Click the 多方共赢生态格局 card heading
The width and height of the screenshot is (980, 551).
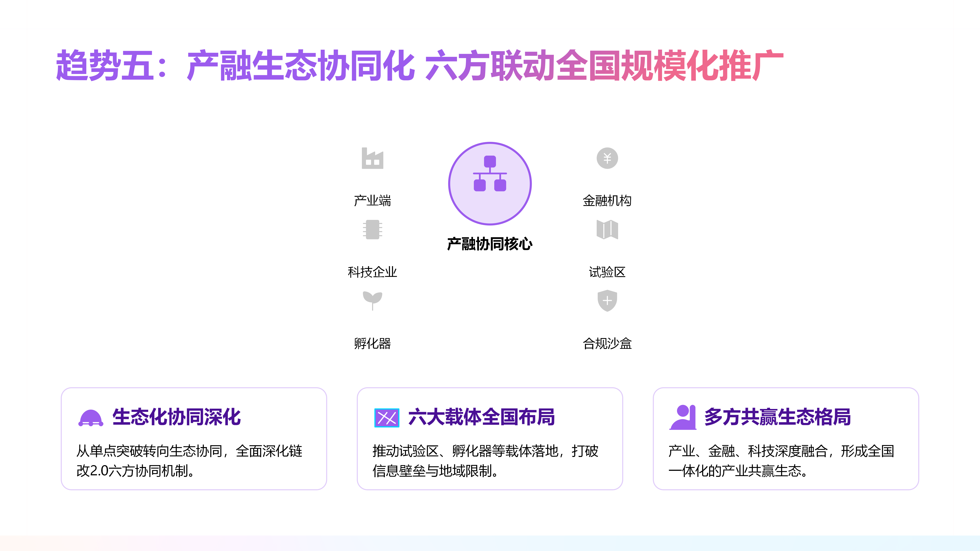(x=777, y=417)
